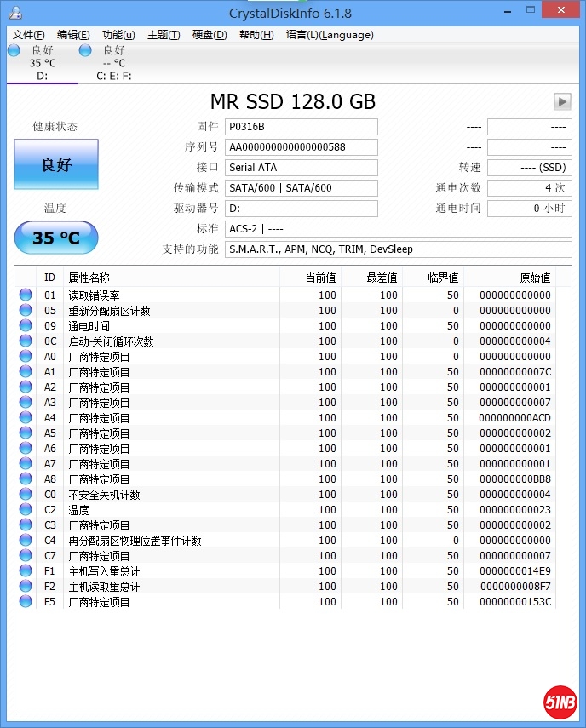This screenshot has height=728, width=586.
Task: Click the 51NB watermark logo
Action: (x=560, y=702)
